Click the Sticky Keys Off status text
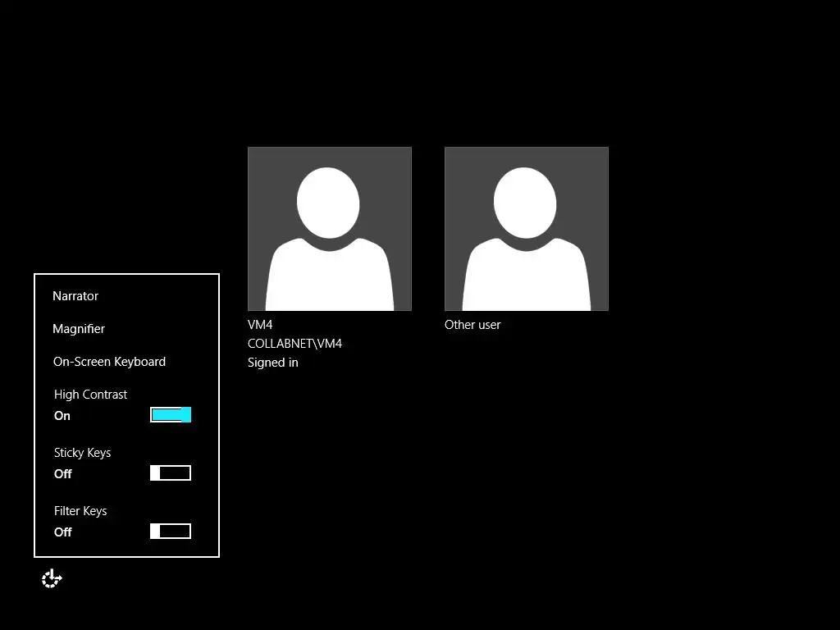840x630 pixels. [62, 474]
